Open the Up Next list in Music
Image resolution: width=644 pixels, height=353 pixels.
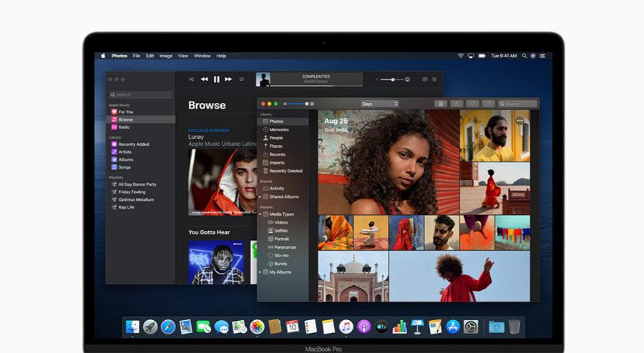coord(434,79)
